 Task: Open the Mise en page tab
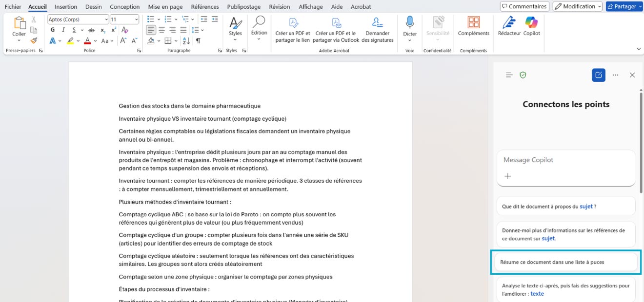(x=165, y=7)
